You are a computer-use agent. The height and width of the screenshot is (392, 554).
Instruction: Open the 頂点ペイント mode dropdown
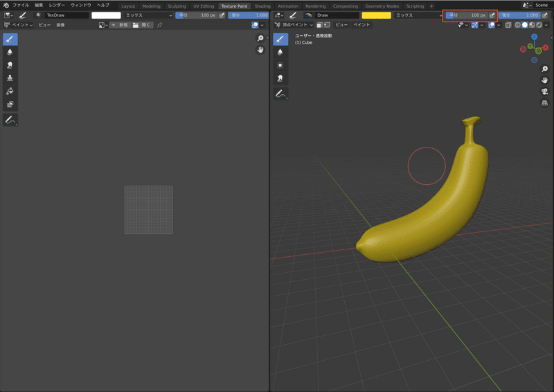point(294,25)
